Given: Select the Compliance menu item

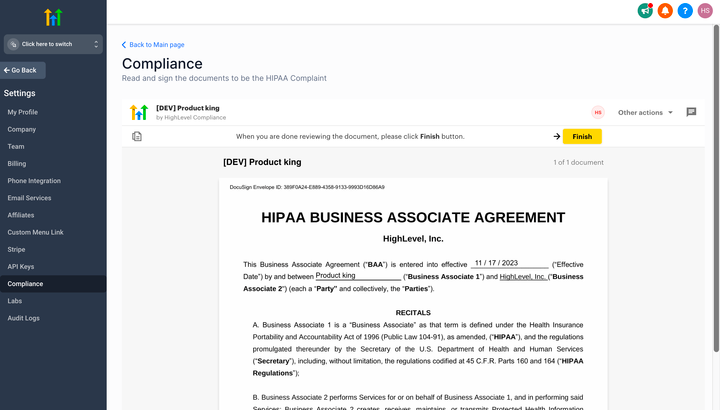Looking at the screenshot, I should pos(53,284).
